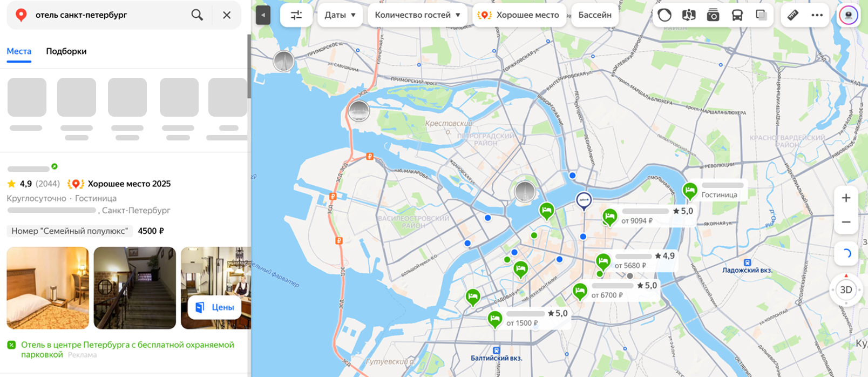Click the (2044) reviews count
The height and width of the screenshot is (377, 868).
pyautogui.click(x=48, y=184)
